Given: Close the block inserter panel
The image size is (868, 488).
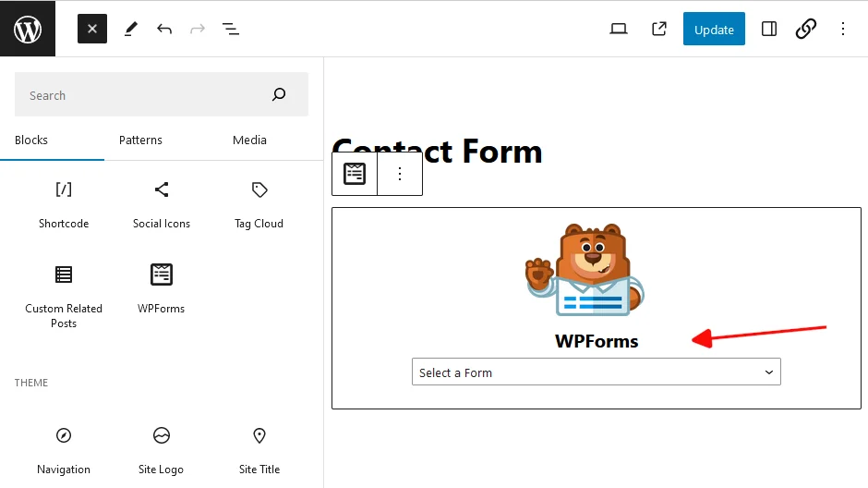Looking at the screenshot, I should (92, 29).
